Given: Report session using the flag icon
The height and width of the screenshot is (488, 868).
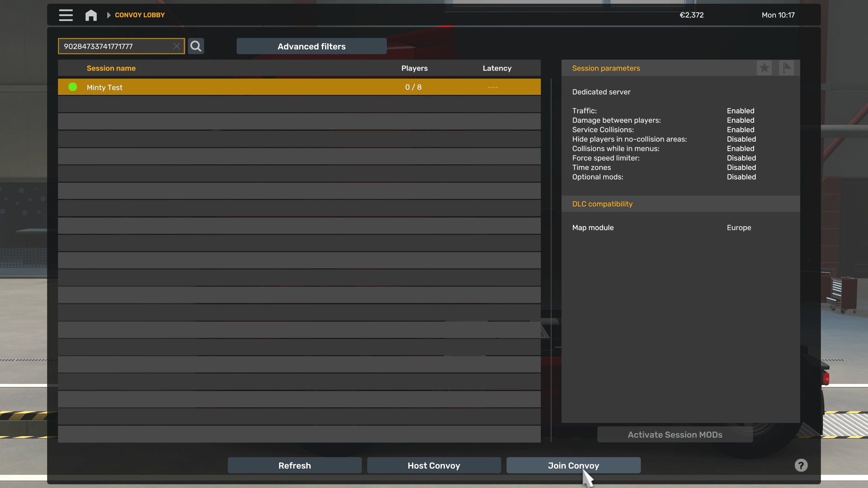Looking at the screenshot, I should point(786,68).
